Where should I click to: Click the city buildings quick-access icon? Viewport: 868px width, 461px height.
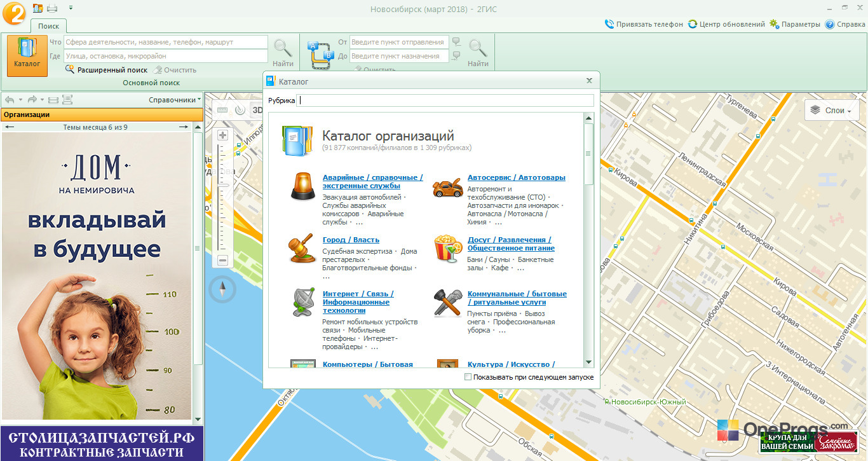[x=37, y=8]
